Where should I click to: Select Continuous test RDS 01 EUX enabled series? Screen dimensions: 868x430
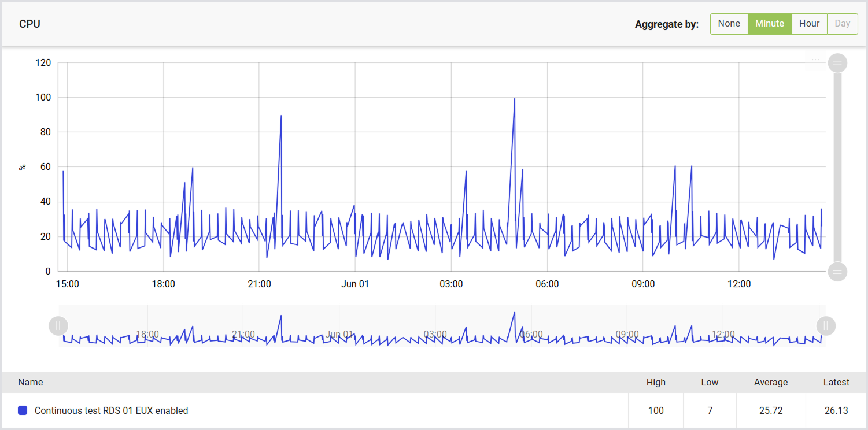tap(111, 410)
